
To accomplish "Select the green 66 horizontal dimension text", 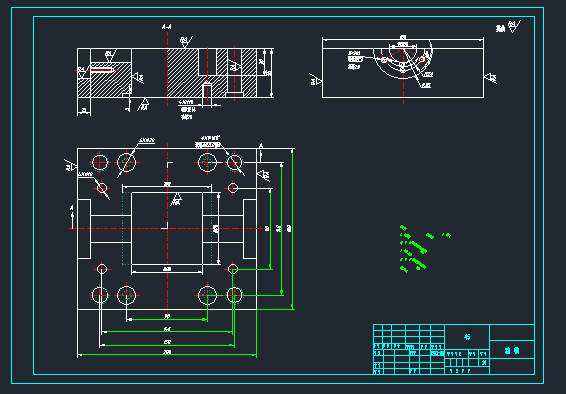I will click(x=167, y=329).
